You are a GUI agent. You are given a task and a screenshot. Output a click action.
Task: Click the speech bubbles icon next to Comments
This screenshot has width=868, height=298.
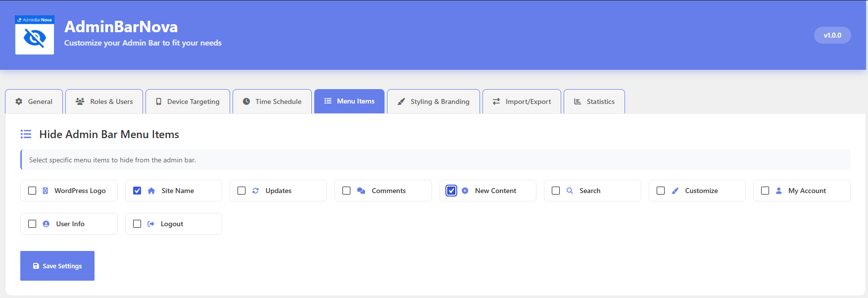coord(361,191)
